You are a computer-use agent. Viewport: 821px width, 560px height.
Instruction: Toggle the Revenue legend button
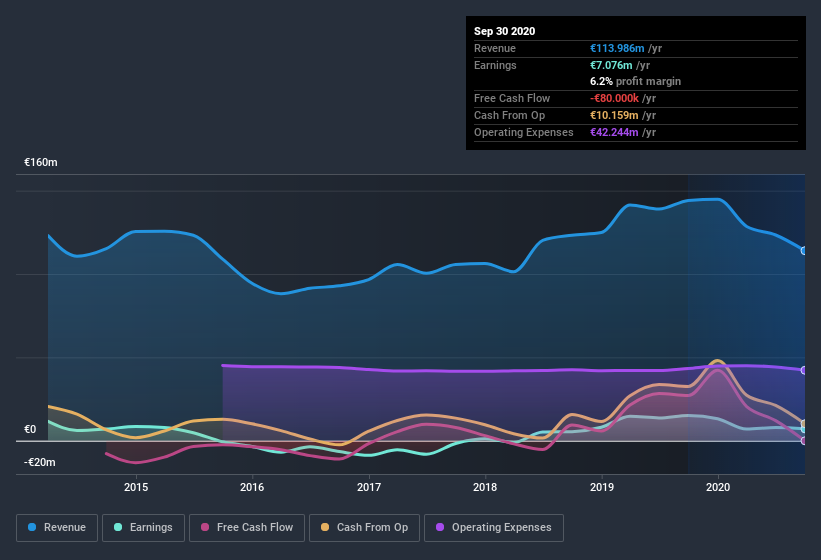point(57,528)
